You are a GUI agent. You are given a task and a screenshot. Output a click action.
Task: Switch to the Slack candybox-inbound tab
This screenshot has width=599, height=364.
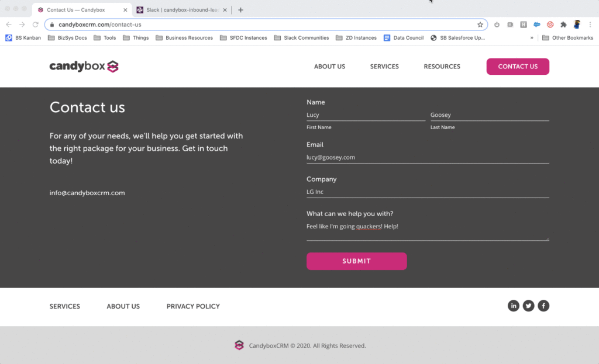point(181,10)
